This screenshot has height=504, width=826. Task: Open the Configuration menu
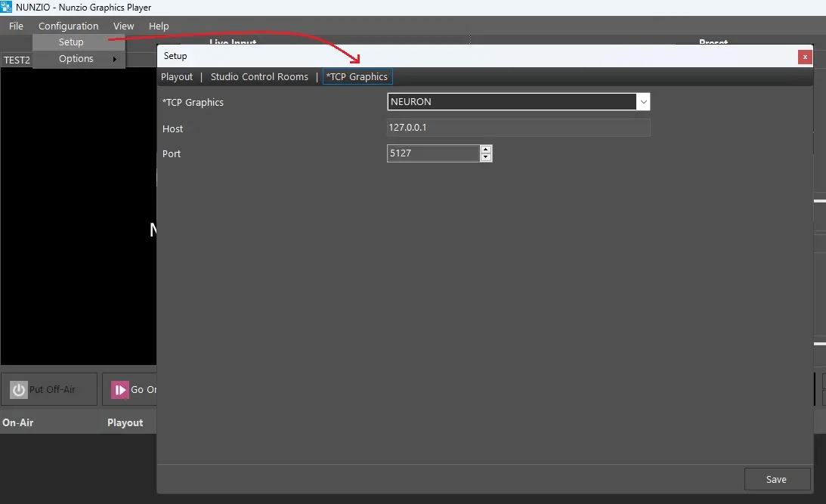click(x=68, y=26)
